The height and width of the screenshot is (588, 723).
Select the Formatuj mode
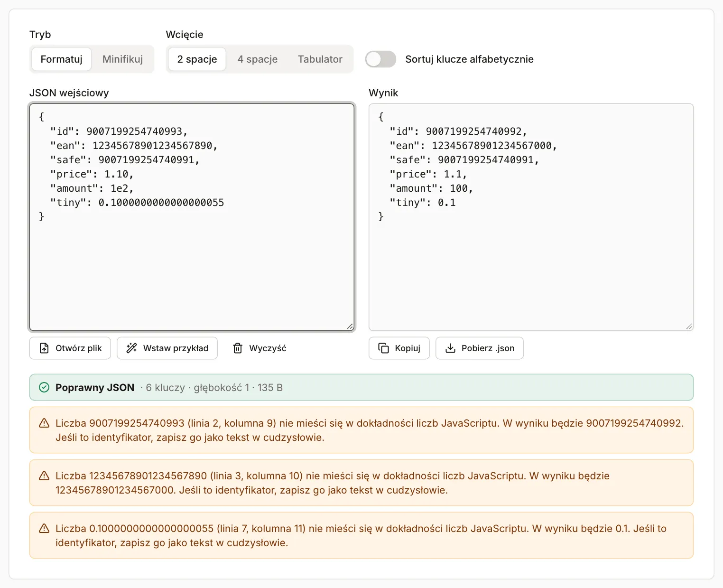point(62,59)
